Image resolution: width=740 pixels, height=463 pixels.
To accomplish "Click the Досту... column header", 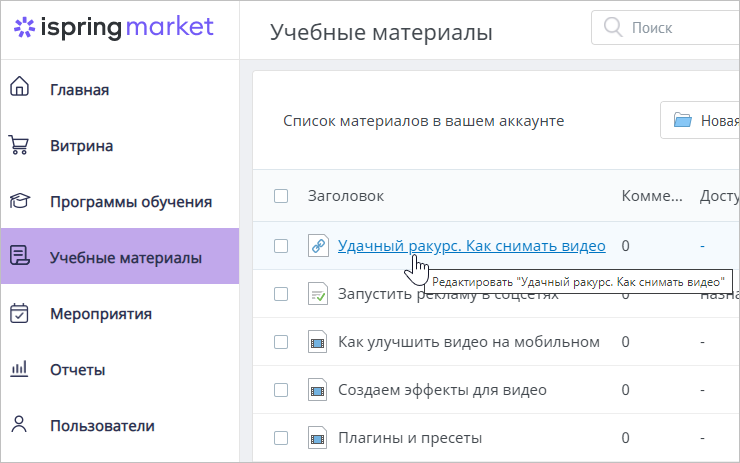I will coord(719,196).
